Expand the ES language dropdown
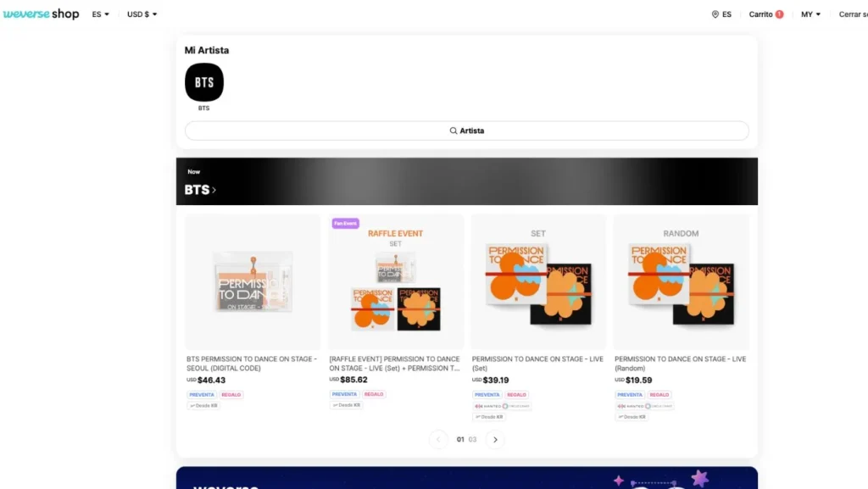Image resolution: width=868 pixels, height=489 pixels. (100, 14)
